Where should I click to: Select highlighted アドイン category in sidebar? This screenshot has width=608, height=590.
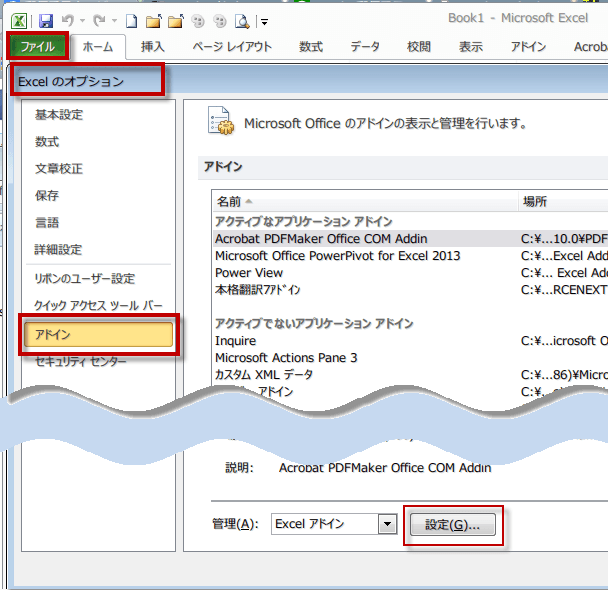98,334
